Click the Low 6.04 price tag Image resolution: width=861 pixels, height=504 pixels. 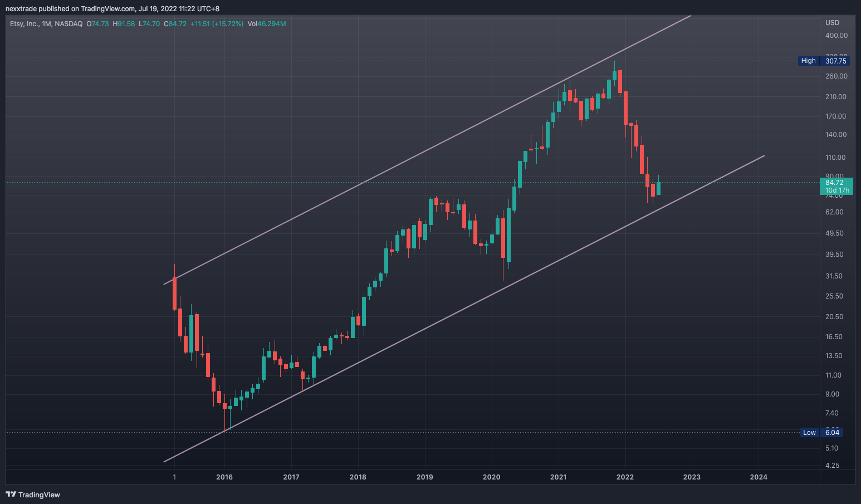(821, 433)
